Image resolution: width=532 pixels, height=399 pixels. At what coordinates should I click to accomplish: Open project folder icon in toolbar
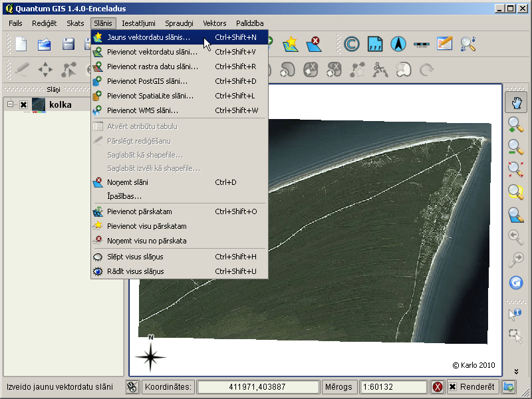click(45, 44)
